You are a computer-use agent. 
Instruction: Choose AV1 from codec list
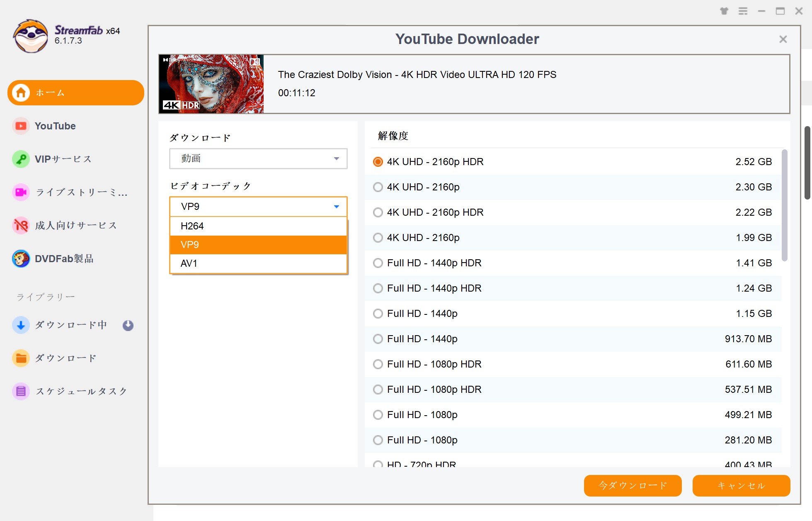tap(258, 263)
